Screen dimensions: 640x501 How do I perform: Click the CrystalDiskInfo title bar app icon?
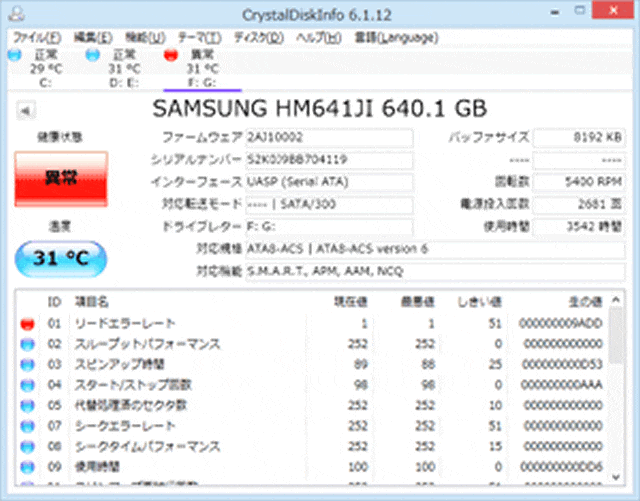[x=17, y=13]
